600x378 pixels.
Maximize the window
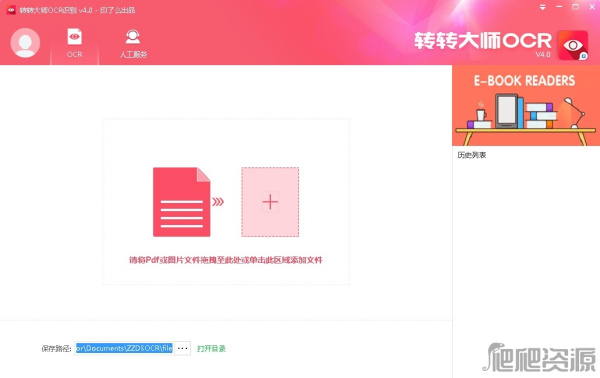pos(576,7)
